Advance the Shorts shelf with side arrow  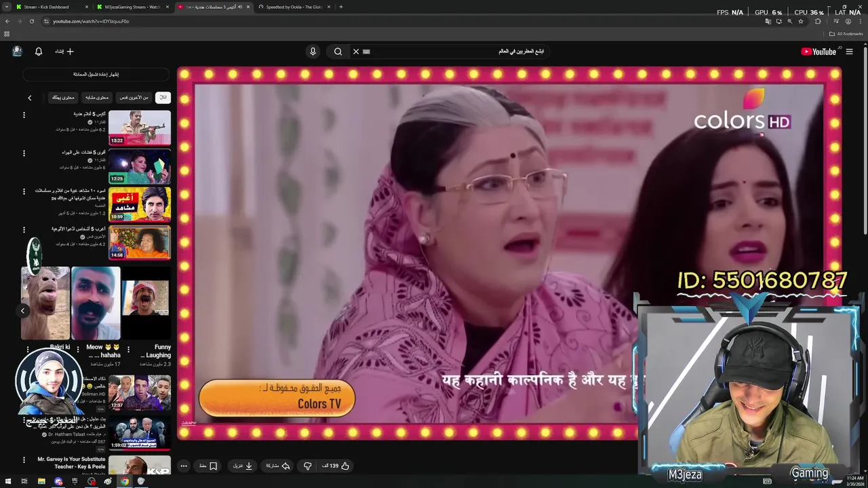coord(22,310)
